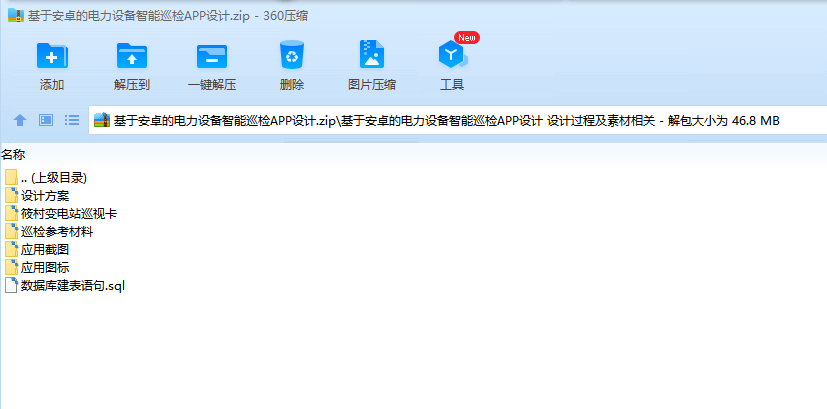
Task: Select the 巡检参考材料 folder
Action: (49, 232)
